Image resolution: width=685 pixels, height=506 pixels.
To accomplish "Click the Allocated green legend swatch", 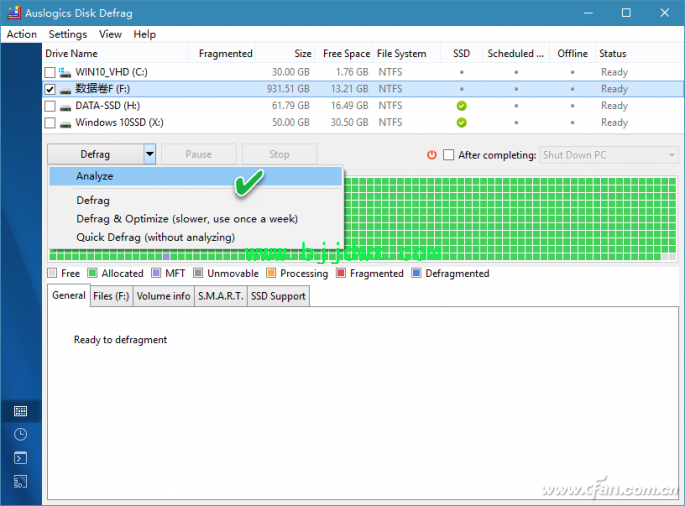I will 92,273.
